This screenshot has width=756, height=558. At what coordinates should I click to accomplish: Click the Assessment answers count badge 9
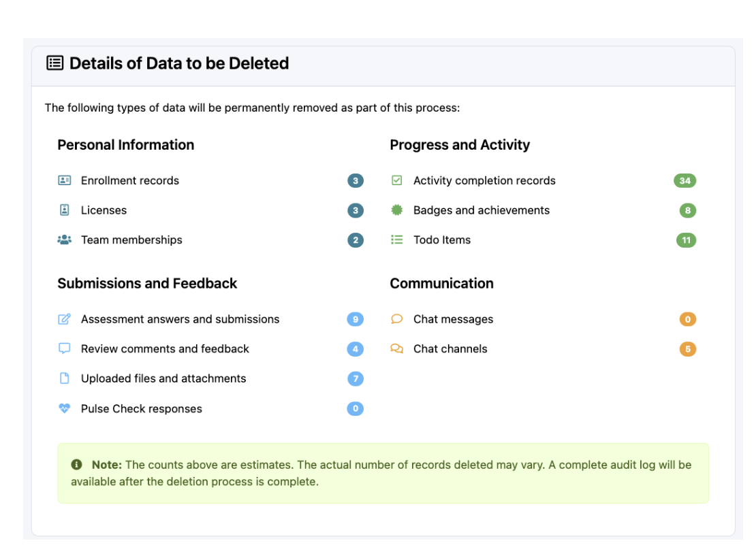pos(355,319)
